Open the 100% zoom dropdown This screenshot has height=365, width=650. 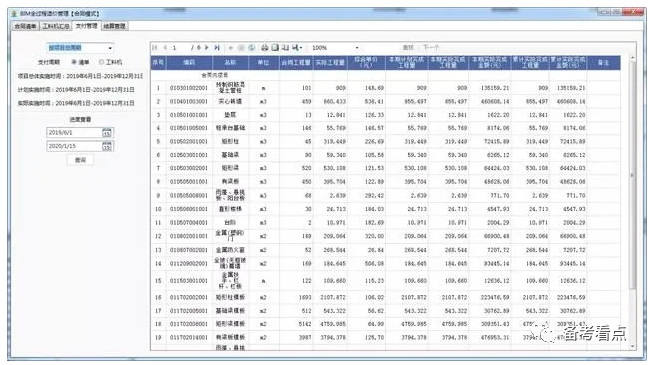coord(357,48)
